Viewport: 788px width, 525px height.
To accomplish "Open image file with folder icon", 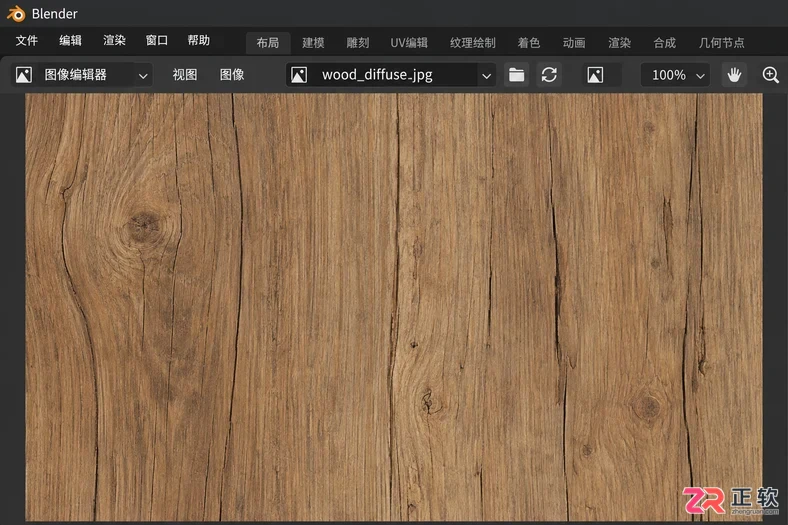I will coord(516,75).
